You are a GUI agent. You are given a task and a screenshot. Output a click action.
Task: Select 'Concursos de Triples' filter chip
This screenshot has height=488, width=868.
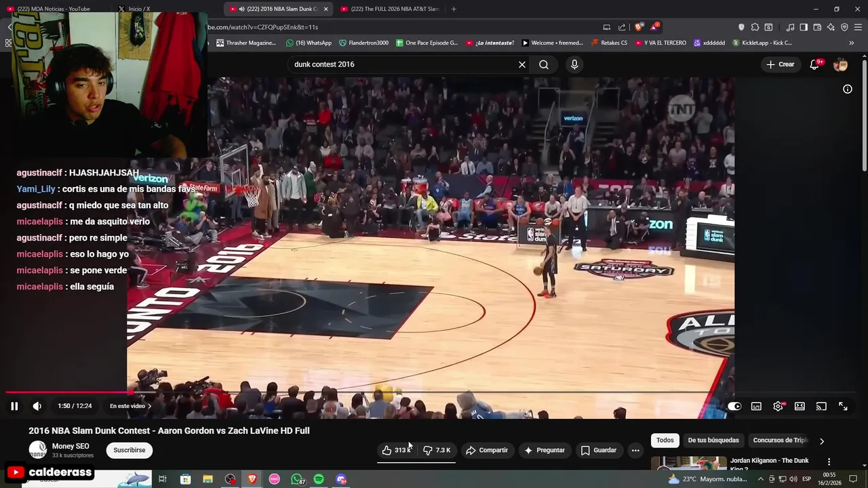click(780, 441)
